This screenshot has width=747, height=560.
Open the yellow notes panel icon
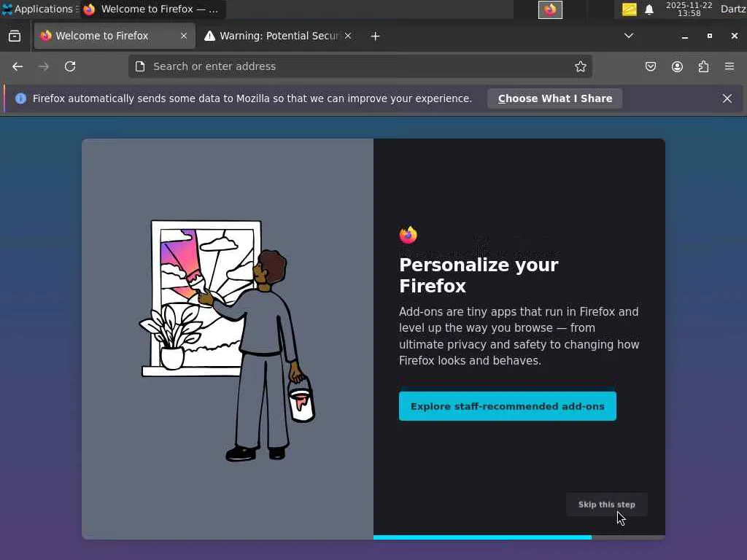tap(630, 9)
